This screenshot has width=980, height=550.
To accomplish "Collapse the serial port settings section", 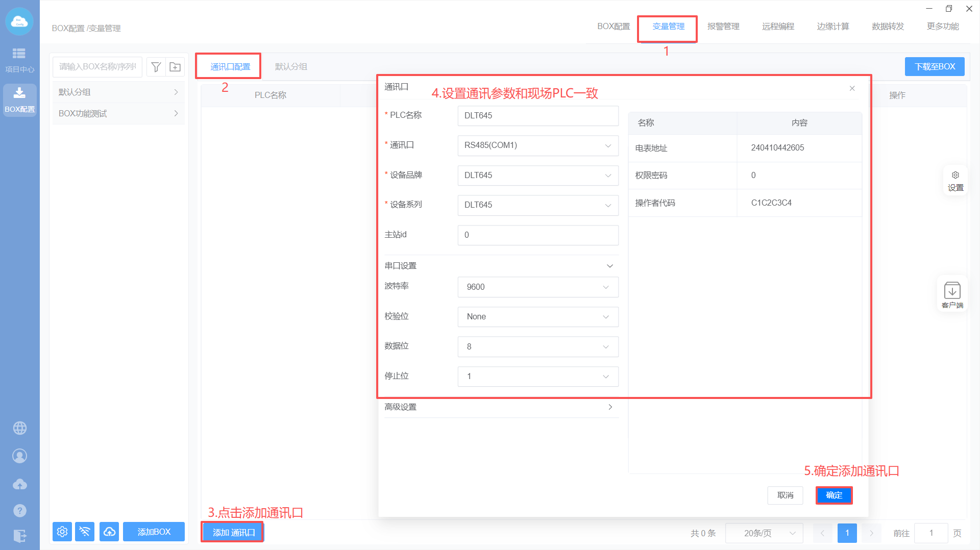I will coord(609,266).
